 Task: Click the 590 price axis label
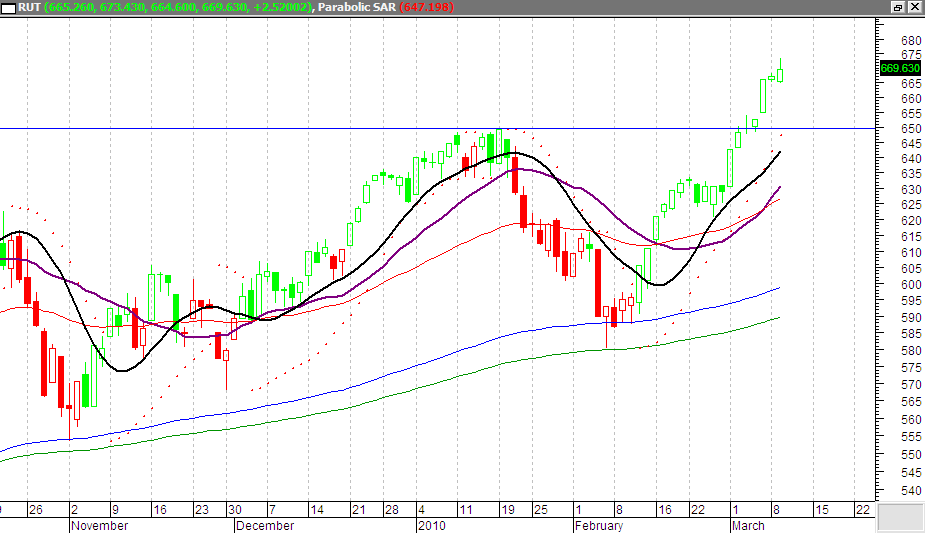[911, 317]
